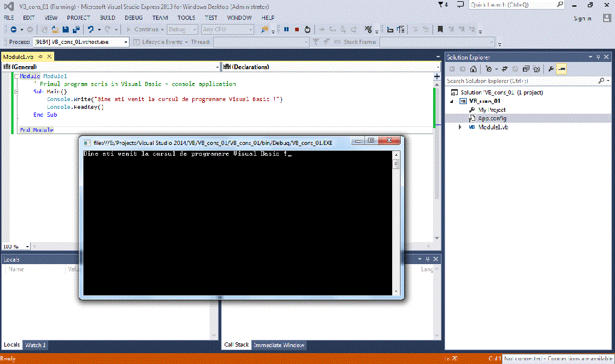Screen dimensions: 615x364
Task: Select My Project in Solution Explorer
Action: [x=492, y=110]
